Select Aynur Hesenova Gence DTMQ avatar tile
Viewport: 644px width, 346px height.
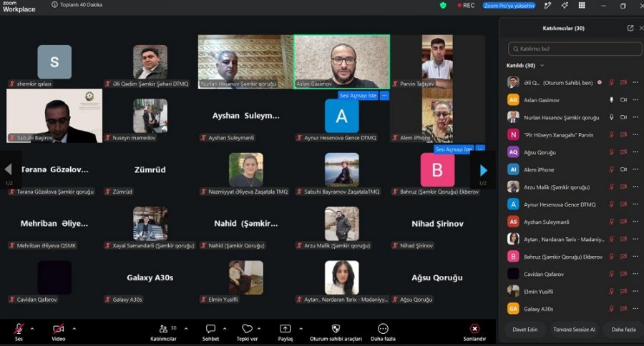coord(342,116)
